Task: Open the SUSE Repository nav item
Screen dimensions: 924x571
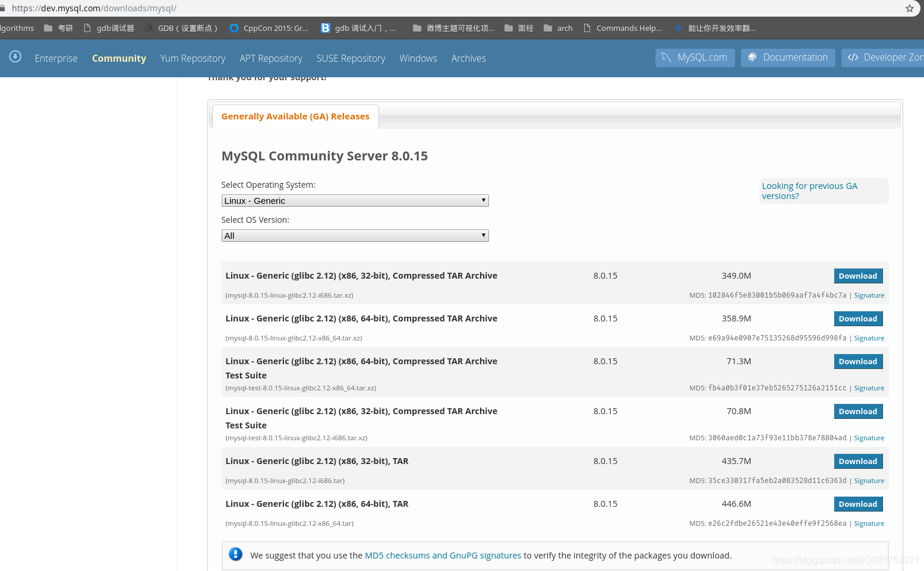Action: tap(351, 58)
